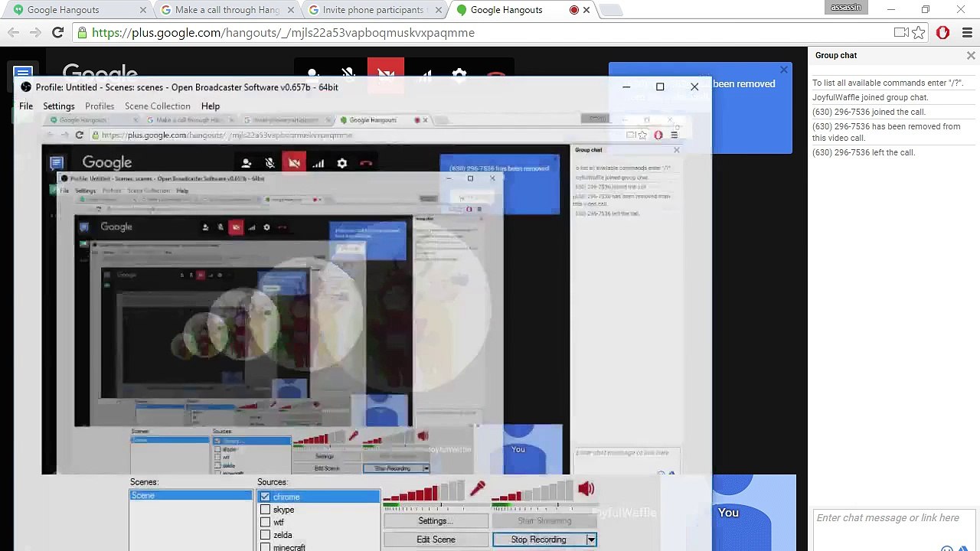Dismiss the blue removed-from-call notification

point(783,70)
